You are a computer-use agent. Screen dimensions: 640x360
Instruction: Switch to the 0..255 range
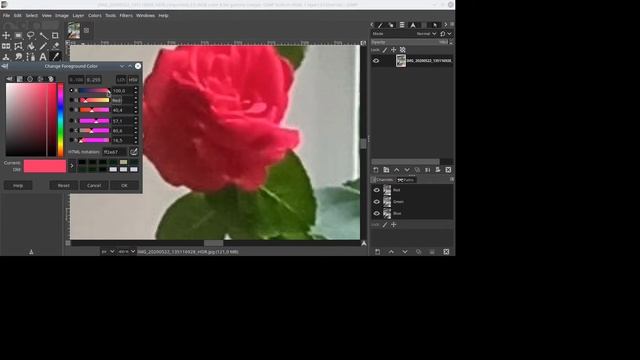tap(94, 80)
